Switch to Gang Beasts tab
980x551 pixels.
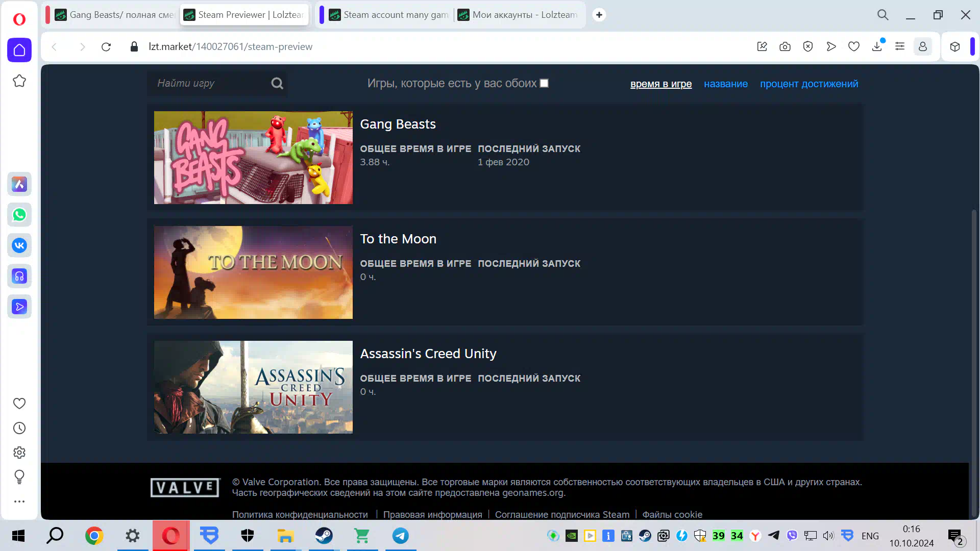[115, 15]
